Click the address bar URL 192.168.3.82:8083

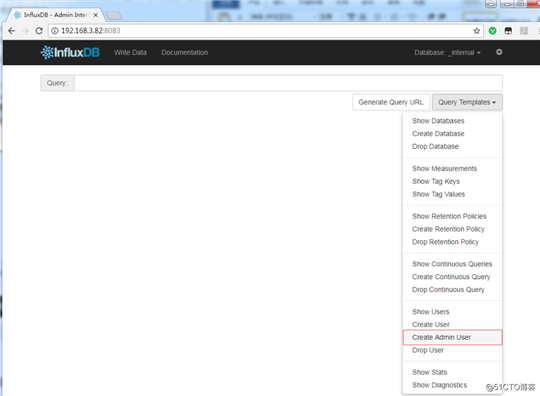91,31
